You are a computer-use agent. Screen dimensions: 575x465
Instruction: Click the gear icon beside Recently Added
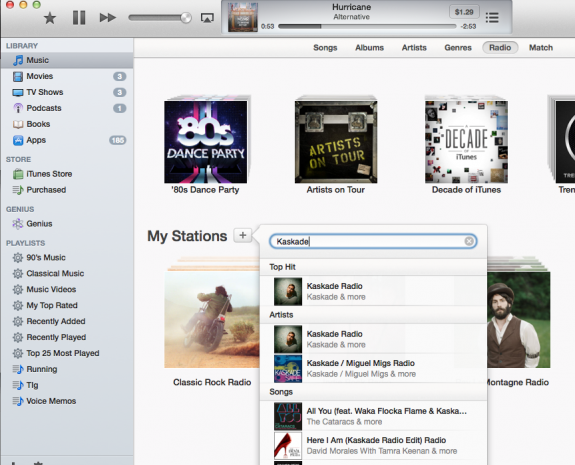click(x=18, y=322)
